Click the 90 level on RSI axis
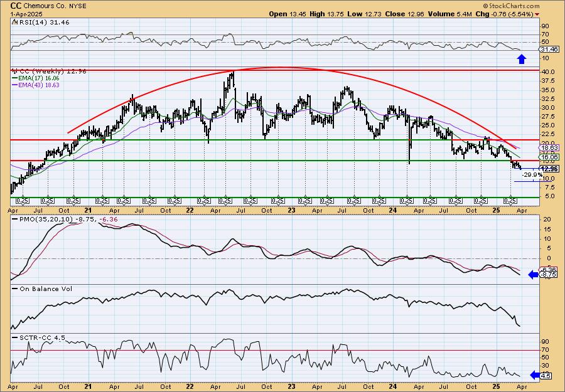The image size is (565, 392). [x=545, y=26]
